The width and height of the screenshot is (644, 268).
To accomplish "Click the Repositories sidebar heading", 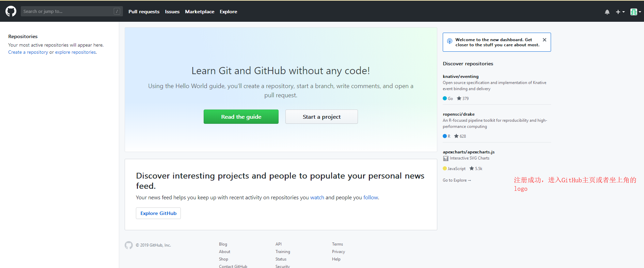I will 23,36.
